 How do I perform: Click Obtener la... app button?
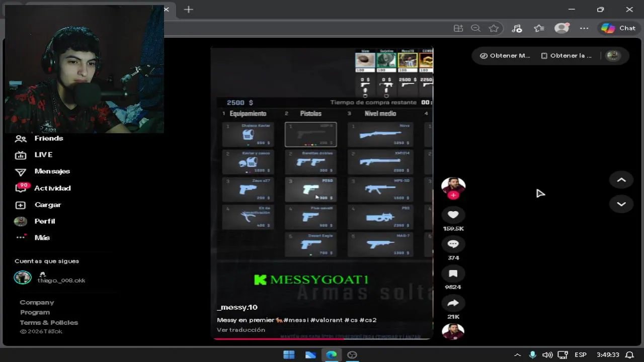coord(567,56)
